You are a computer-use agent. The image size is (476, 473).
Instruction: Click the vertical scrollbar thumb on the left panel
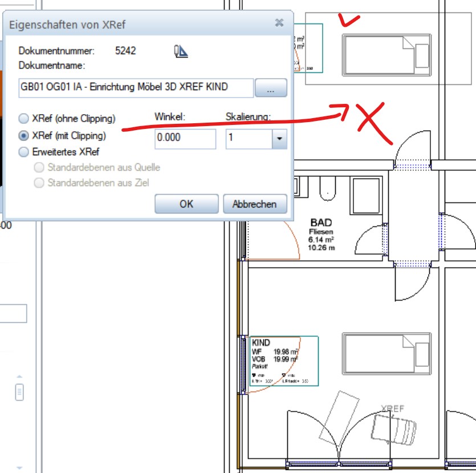pos(19,392)
